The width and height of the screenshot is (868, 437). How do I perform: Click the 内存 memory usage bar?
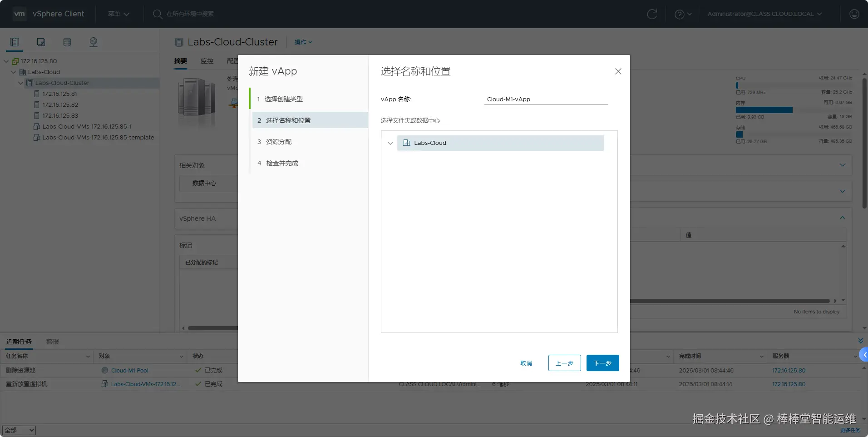point(793,110)
